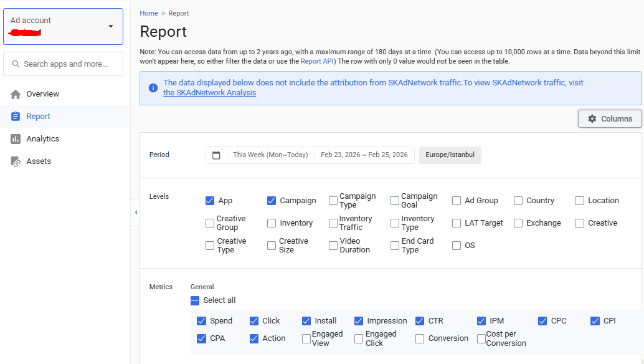Change the Europe/Istanbul timezone
The height and width of the screenshot is (364, 644).
[450, 155]
